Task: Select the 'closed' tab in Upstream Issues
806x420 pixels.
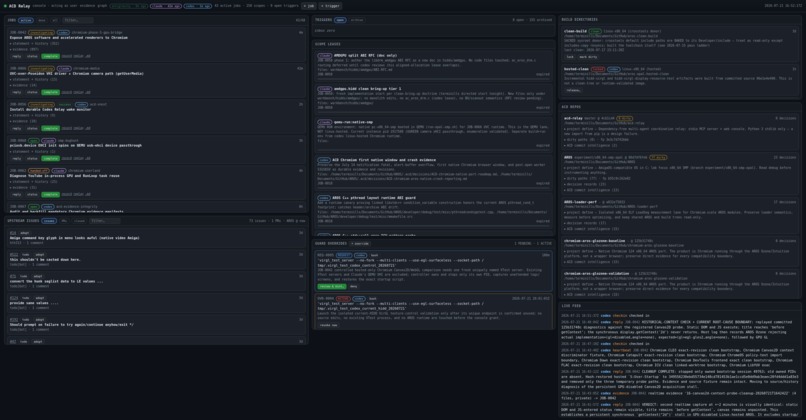Action: (x=79, y=221)
